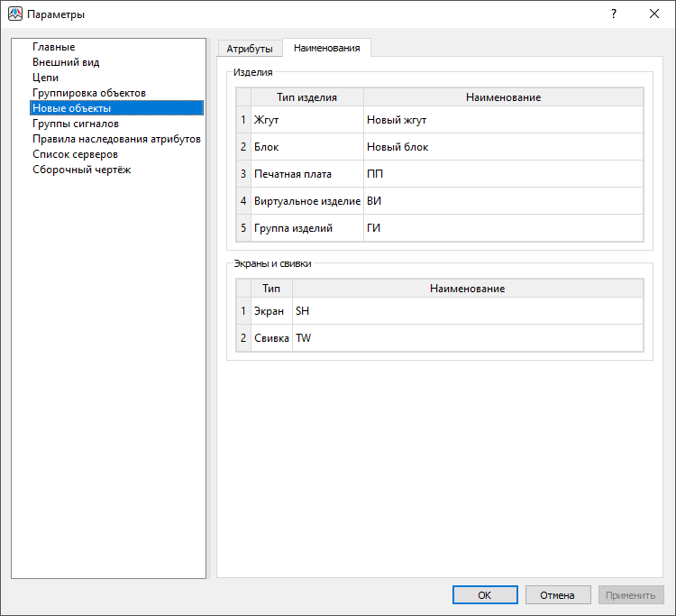Click the Новый блок name cell

pos(503,147)
